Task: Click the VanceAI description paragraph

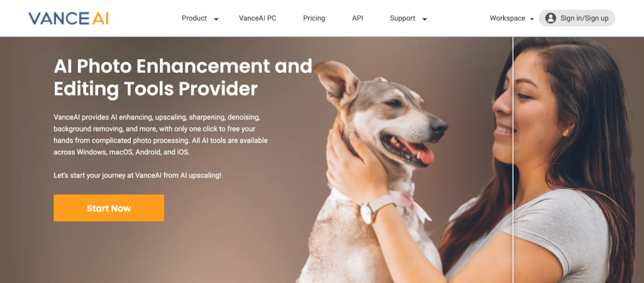Action: [160, 135]
